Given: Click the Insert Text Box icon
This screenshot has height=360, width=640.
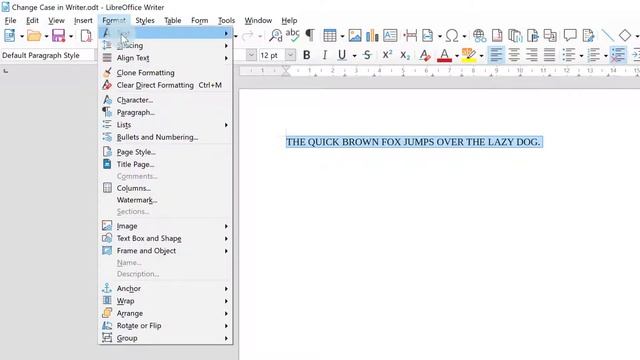Looking at the screenshot, I should (390, 36).
